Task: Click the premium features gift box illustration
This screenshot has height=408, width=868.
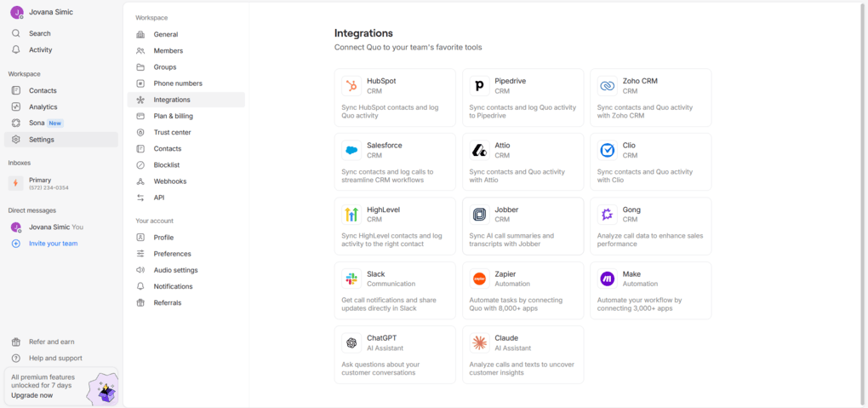Action: (103, 388)
